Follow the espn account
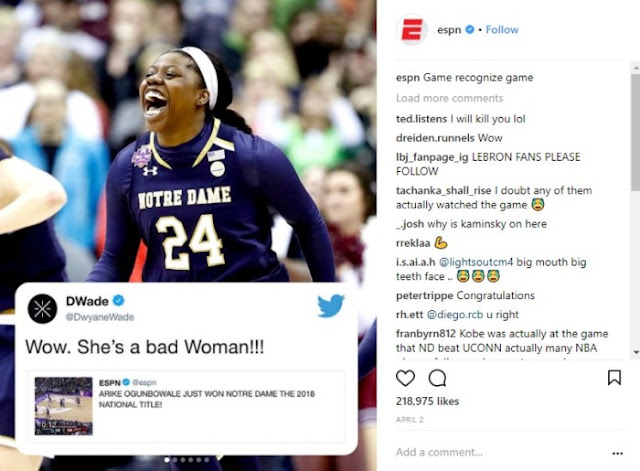Image resolution: width=640 pixels, height=471 pixels. tap(502, 30)
